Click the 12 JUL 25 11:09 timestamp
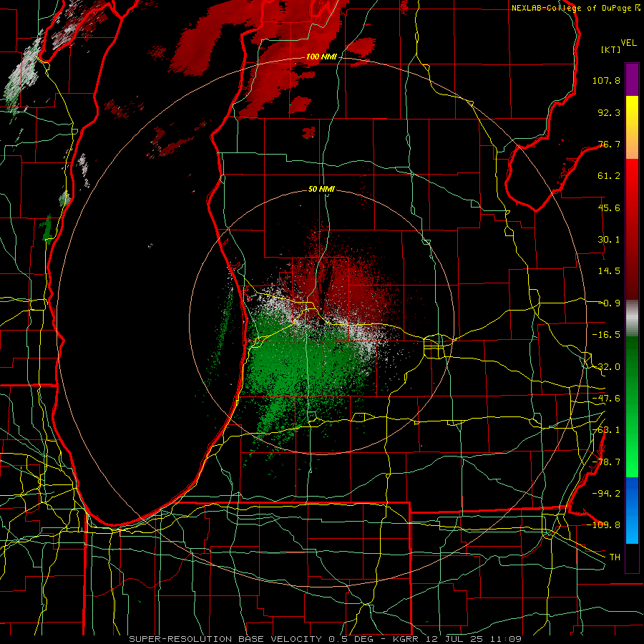 pos(474,639)
